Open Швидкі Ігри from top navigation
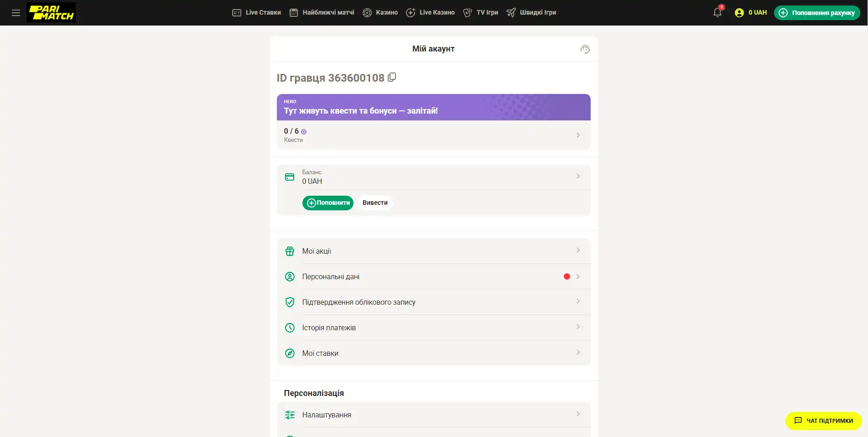The height and width of the screenshot is (437, 868). pyautogui.click(x=531, y=13)
